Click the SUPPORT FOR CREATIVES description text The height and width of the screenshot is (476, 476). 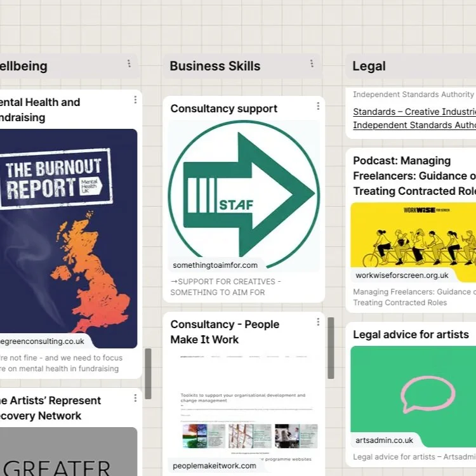[225, 287]
